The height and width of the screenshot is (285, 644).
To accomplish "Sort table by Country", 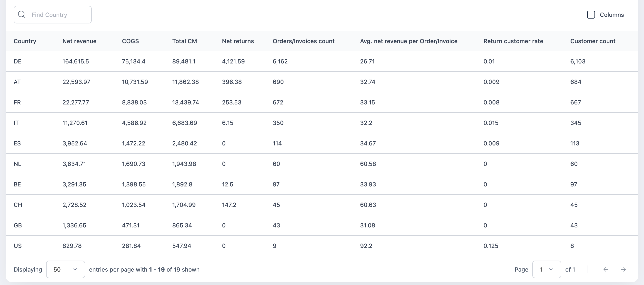I will tap(25, 41).
